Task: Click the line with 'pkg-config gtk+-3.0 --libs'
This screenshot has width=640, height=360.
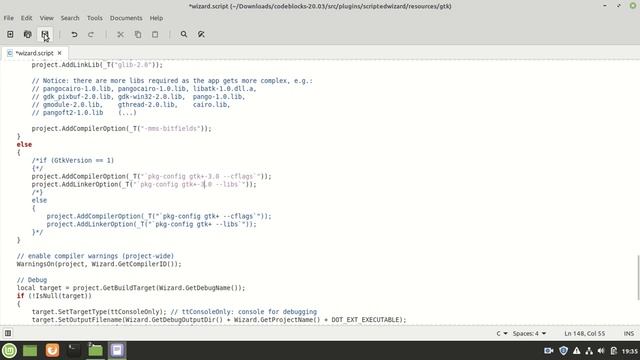Action: [x=144, y=184]
